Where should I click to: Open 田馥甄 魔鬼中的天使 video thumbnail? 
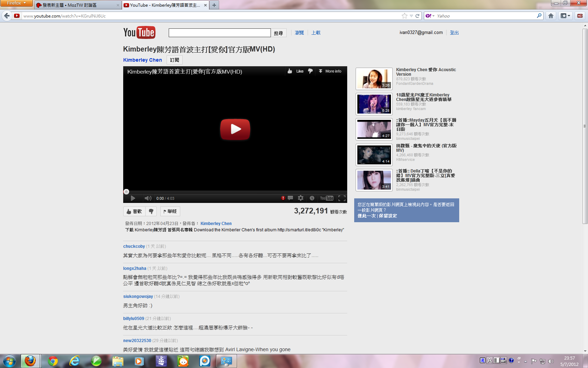click(x=374, y=155)
